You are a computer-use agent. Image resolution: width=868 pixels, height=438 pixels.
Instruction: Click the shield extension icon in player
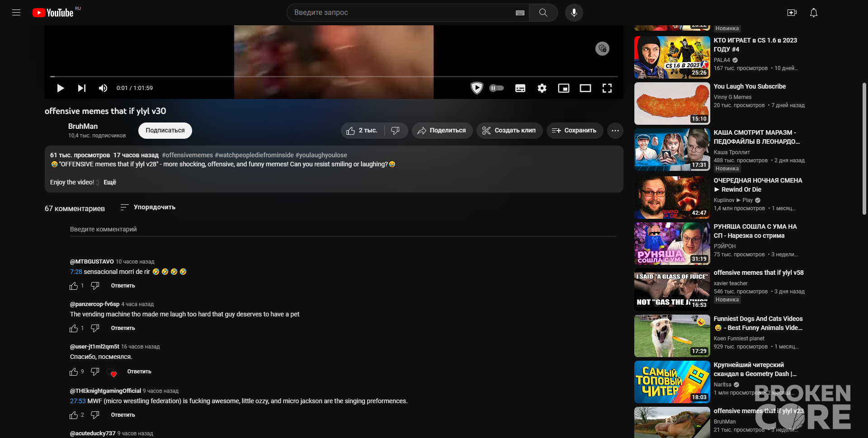[476, 88]
